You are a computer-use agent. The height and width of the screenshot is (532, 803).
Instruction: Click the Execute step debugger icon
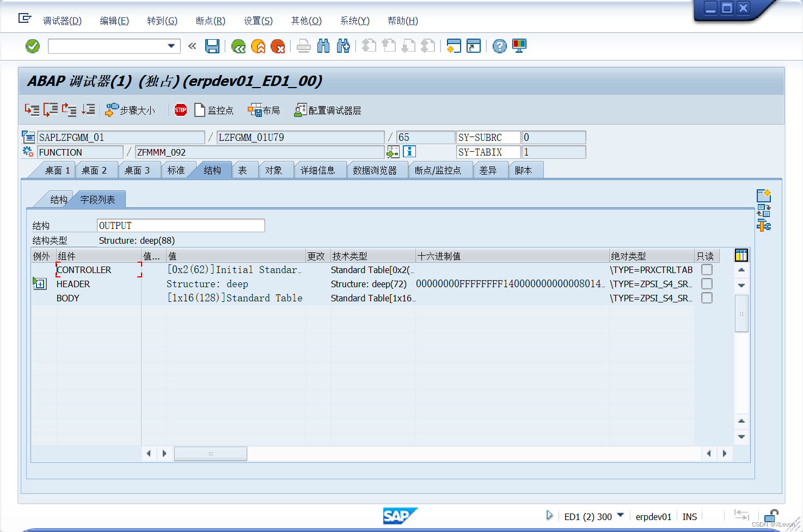(51, 110)
